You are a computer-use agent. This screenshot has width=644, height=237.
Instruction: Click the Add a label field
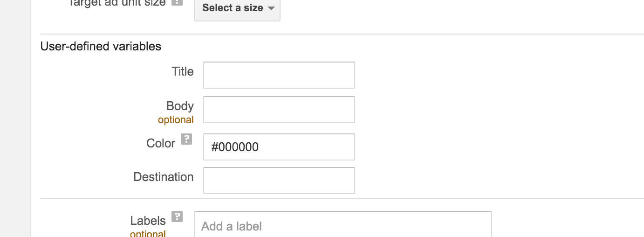(x=343, y=226)
